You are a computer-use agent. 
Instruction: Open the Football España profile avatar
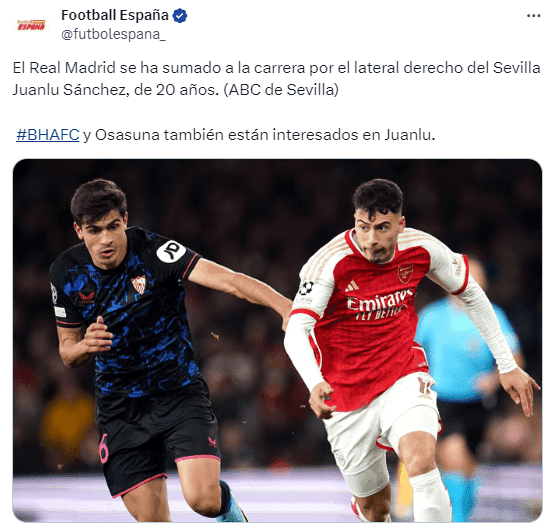tap(31, 25)
